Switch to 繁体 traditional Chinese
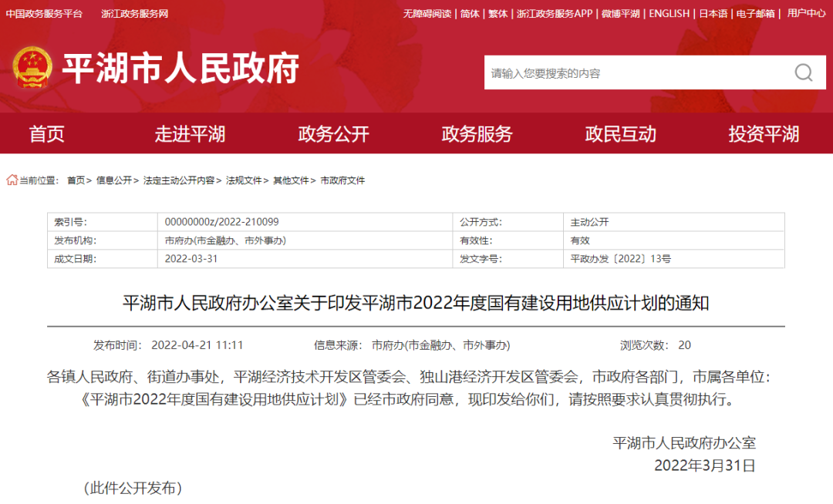This screenshot has width=833, height=504. [497, 14]
